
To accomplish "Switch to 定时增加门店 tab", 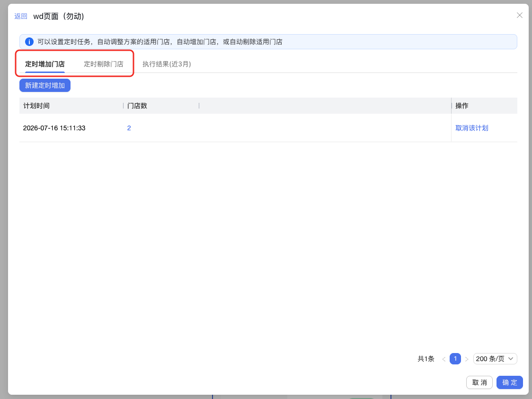I will click(x=45, y=64).
